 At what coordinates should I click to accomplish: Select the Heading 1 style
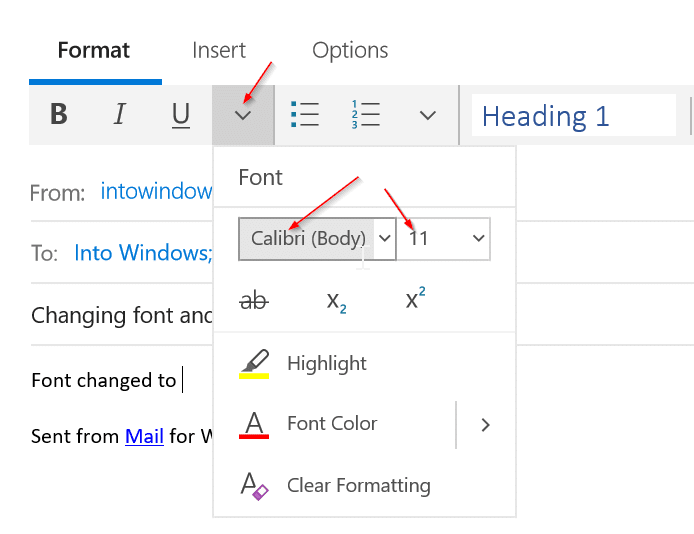[574, 115]
